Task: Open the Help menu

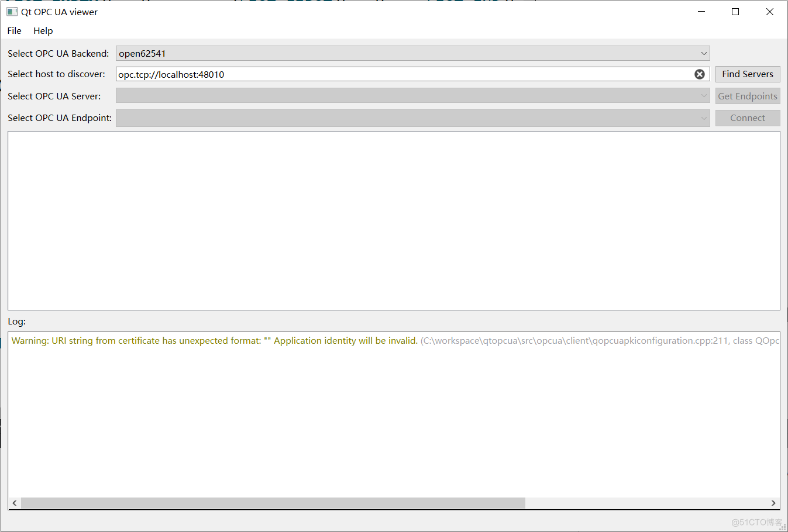Action: pos(43,30)
